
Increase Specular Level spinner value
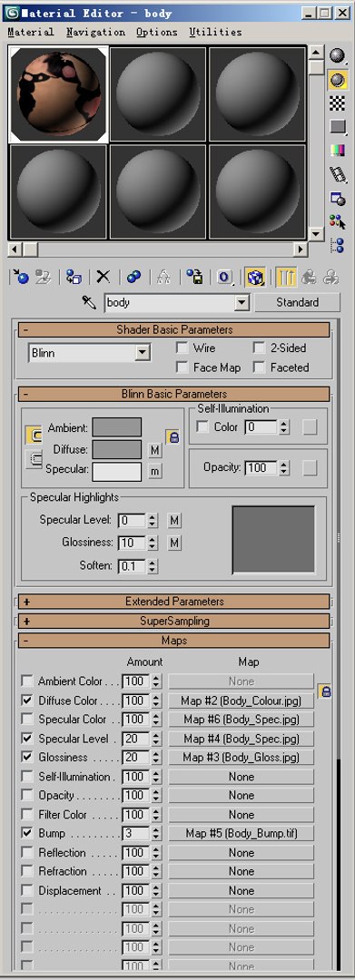coord(152,516)
